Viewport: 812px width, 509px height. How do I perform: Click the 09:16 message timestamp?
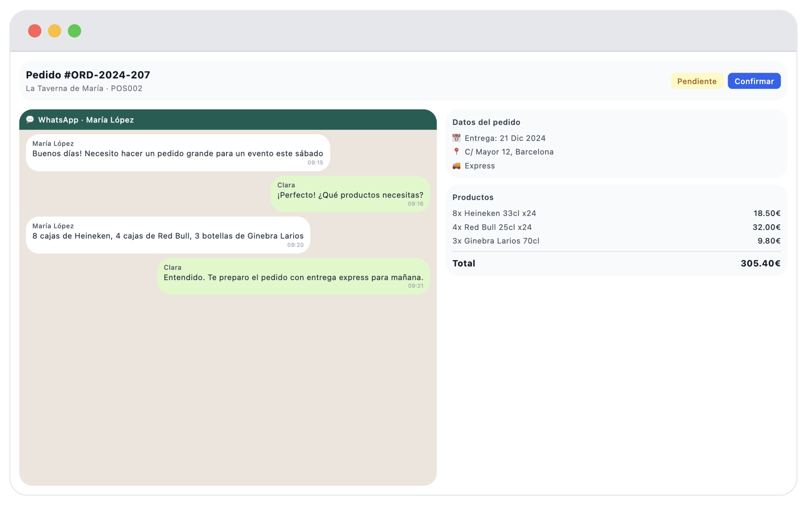click(416, 204)
